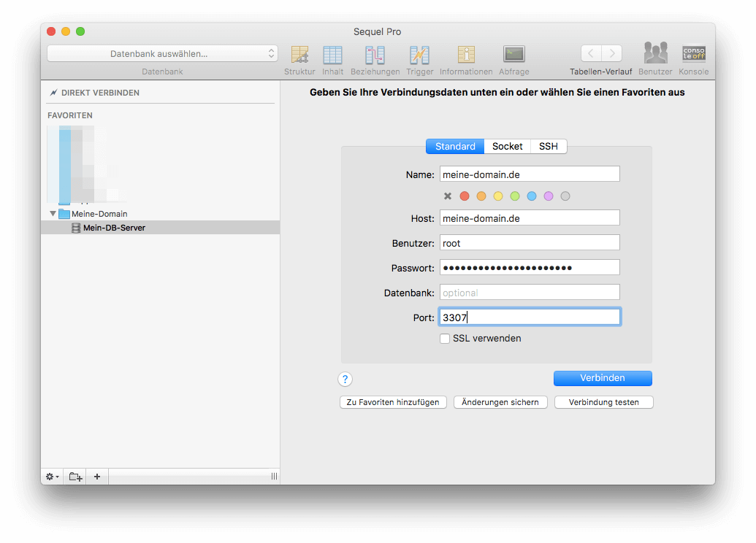Show the Konsole console
Viewport: 756px width, 543px height.
694,53
